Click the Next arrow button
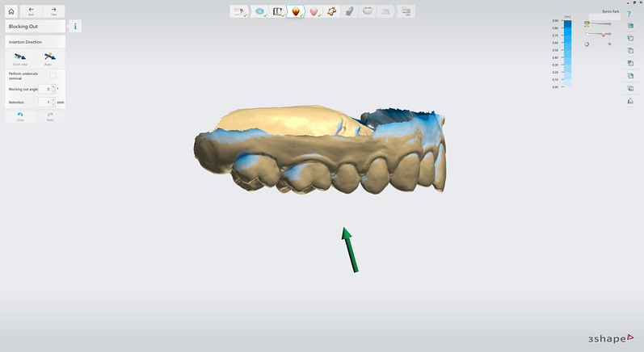Viewport: 644px width, 352px height. pos(53,11)
